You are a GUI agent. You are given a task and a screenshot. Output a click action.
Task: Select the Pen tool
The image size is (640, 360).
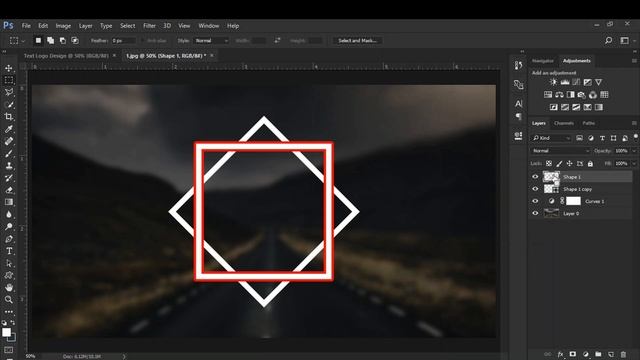pos(9,239)
